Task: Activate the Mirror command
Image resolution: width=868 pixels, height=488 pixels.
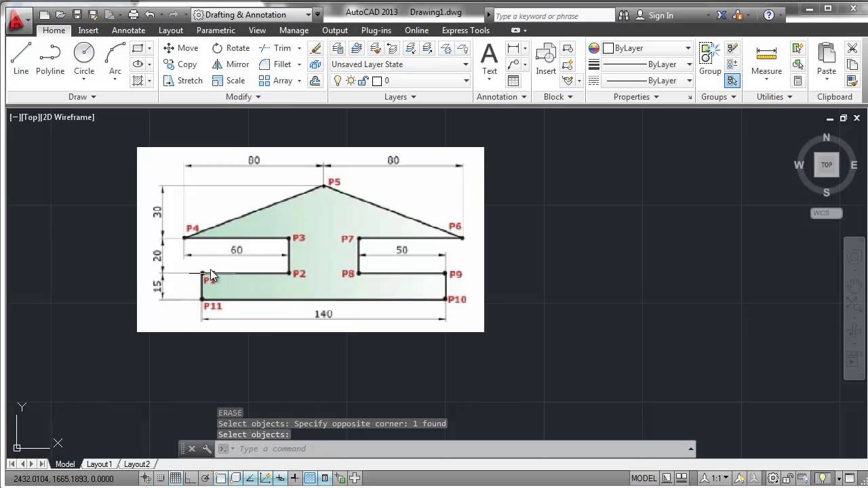Action: [x=231, y=64]
